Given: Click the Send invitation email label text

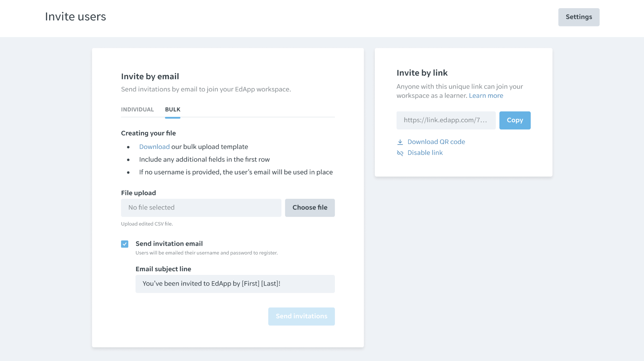Looking at the screenshot, I should [x=169, y=243].
